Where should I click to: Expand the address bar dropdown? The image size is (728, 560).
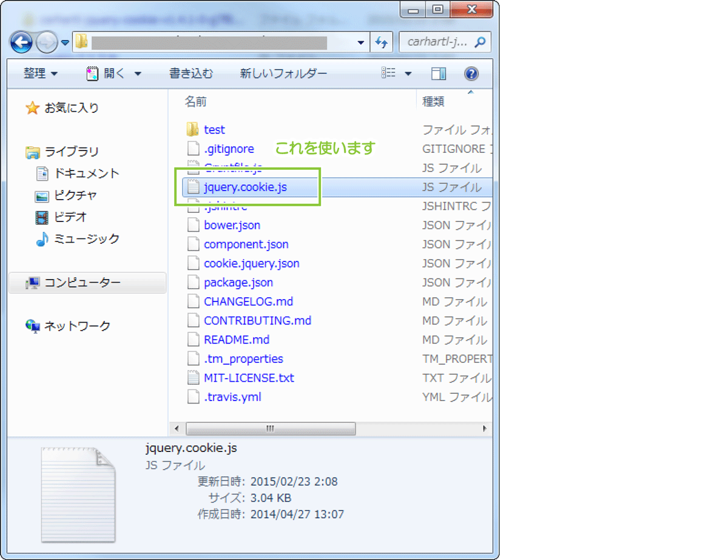(362, 42)
